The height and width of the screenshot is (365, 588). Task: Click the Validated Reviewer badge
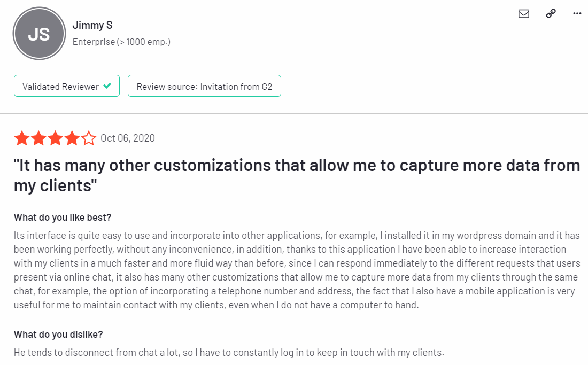click(x=67, y=86)
